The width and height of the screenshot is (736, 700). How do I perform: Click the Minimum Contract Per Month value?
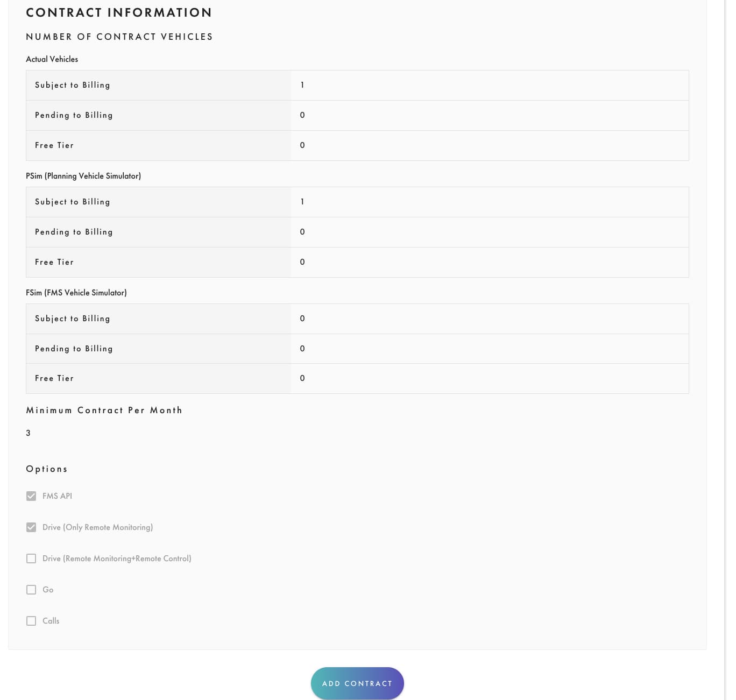point(28,433)
